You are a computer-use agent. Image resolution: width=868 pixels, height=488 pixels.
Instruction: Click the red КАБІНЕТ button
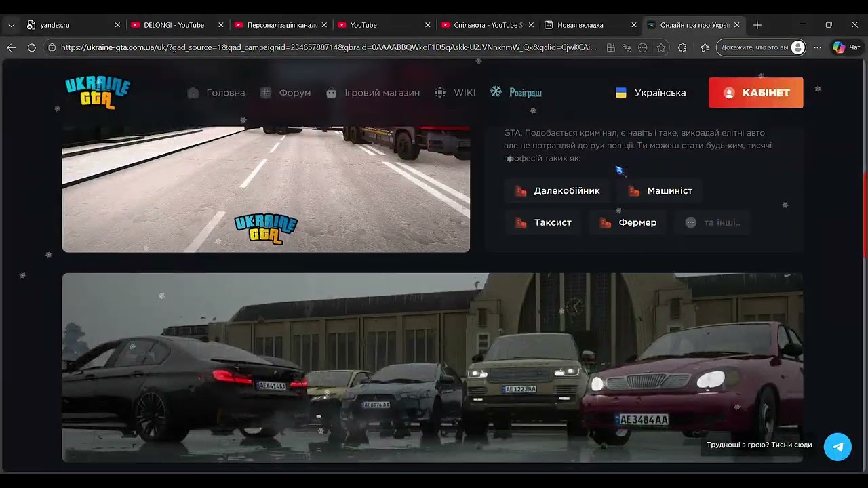coord(756,93)
